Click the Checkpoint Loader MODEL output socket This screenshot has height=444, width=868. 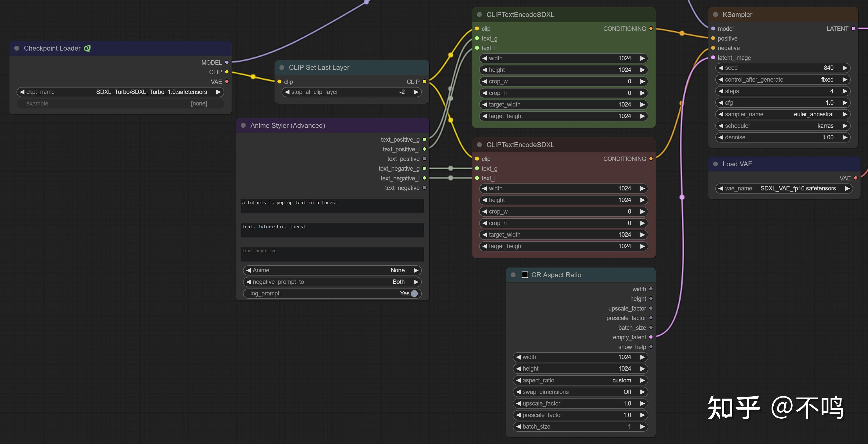(x=227, y=62)
